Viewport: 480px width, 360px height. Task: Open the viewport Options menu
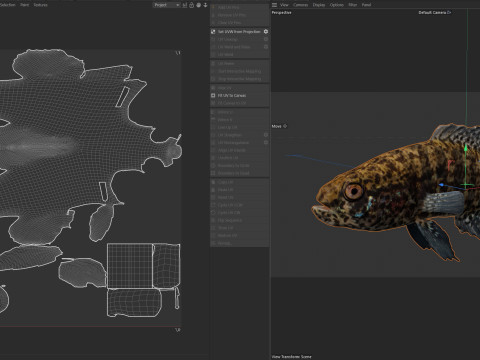[337, 5]
